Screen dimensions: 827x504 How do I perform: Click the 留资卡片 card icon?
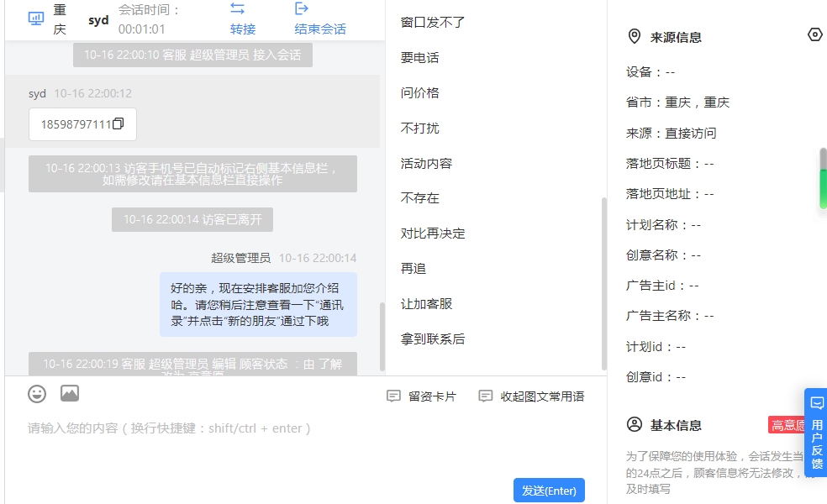393,396
